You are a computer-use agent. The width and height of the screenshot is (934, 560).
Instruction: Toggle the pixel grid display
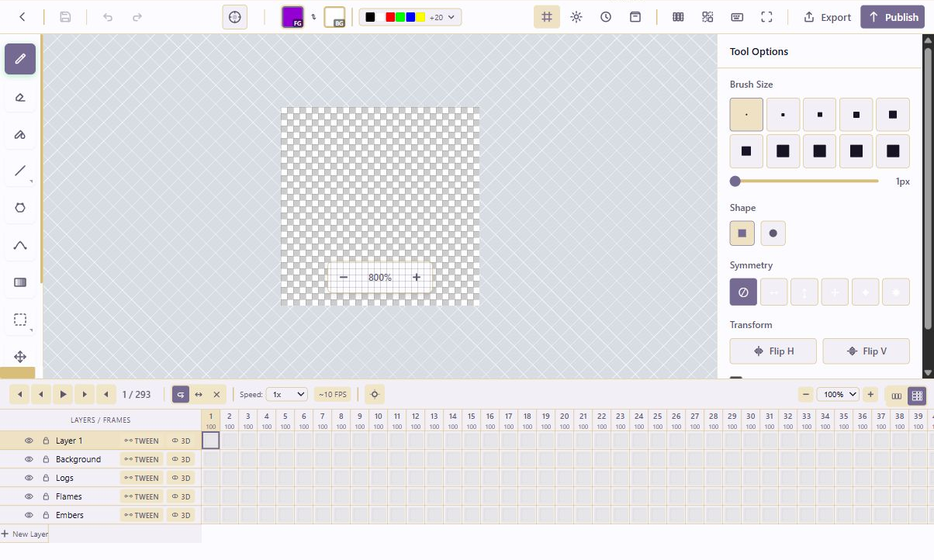[547, 17]
